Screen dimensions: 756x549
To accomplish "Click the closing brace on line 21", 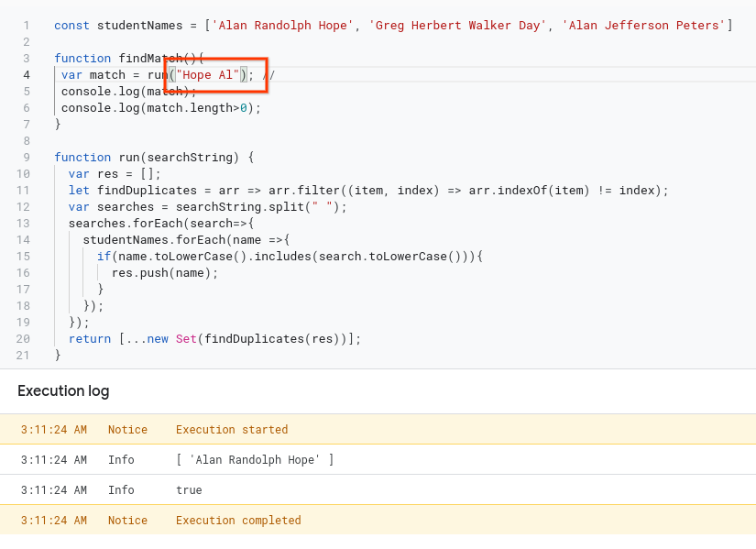I will pyautogui.click(x=58, y=356).
